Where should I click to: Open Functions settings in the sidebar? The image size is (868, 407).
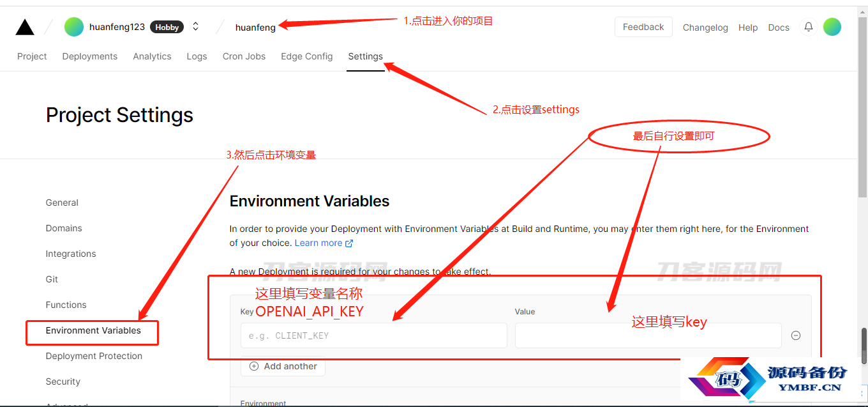66,305
